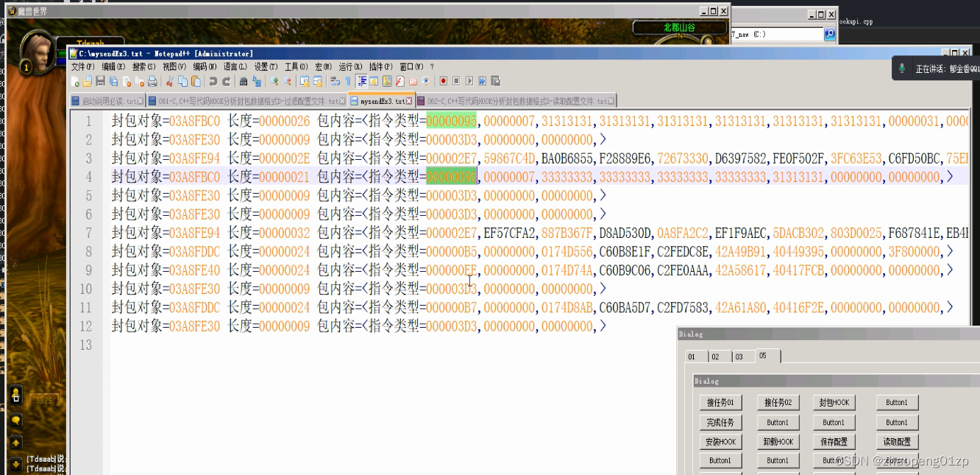This screenshot has height=475, width=980.
Task: Select tab 01 in the Dialog window
Action: point(695,356)
